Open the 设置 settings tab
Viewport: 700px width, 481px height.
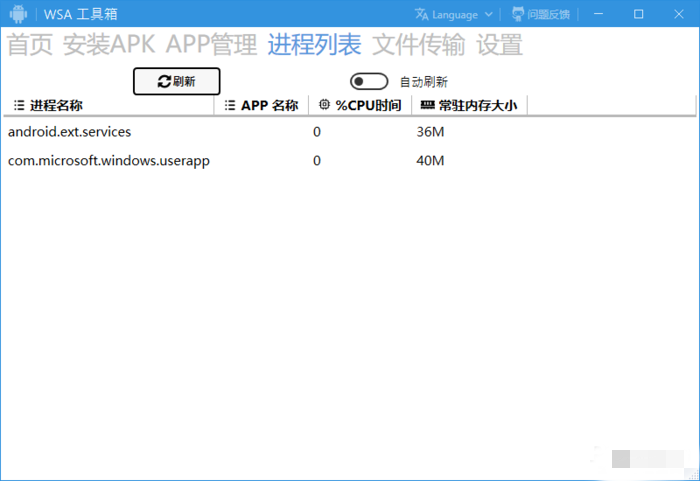coord(499,45)
